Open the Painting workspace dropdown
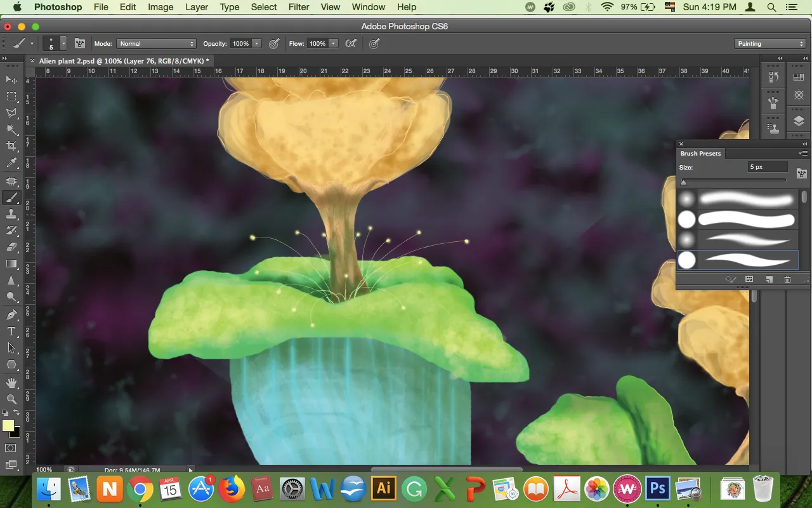The image size is (812, 508). point(770,43)
